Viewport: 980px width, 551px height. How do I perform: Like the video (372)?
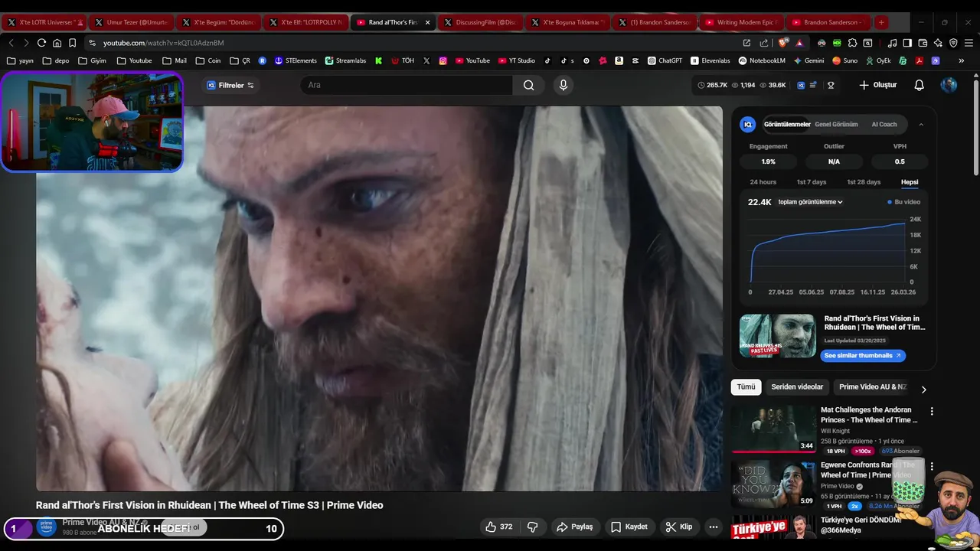pos(498,527)
